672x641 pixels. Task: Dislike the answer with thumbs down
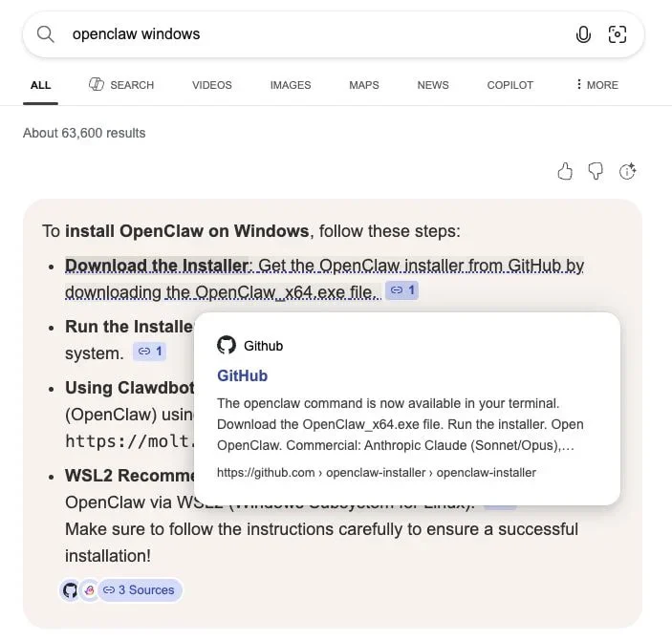coord(596,171)
